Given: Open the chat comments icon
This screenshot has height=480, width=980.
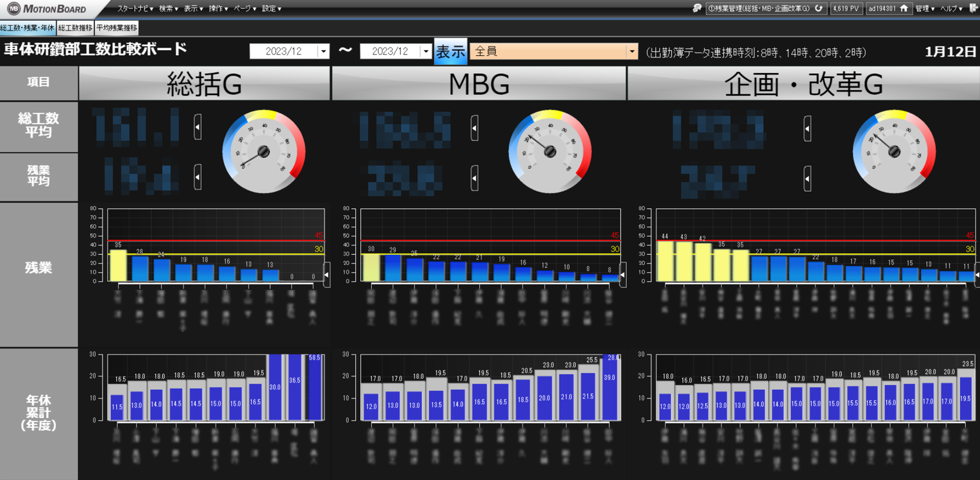Looking at the screenshot, I should 697,8.
